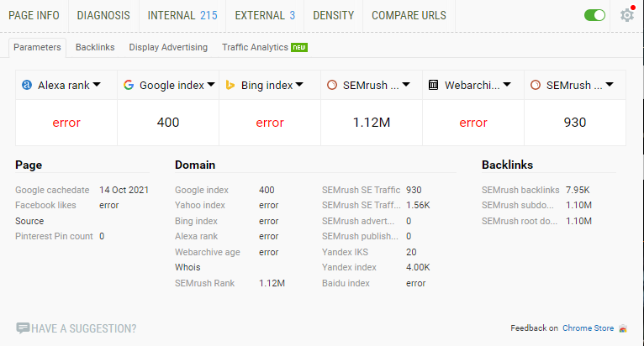The height and width of the screenshot is (346, 644).
Task: Switch to the DIAGNOSIS tab
Action: pos(103,16)
